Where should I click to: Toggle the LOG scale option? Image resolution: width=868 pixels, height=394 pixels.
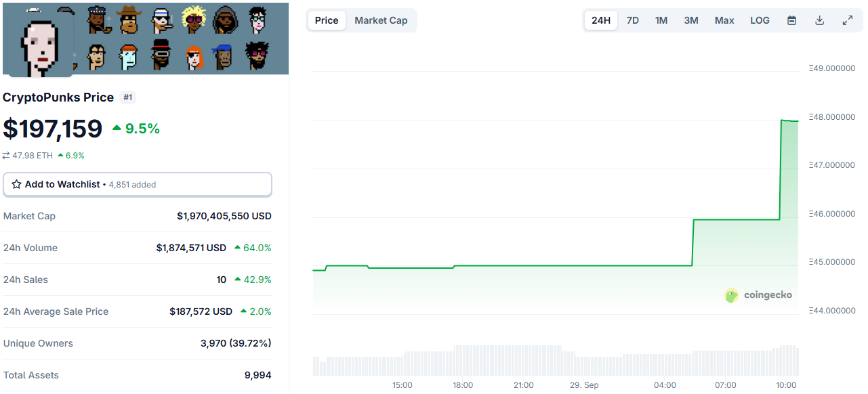coord(760,20)
